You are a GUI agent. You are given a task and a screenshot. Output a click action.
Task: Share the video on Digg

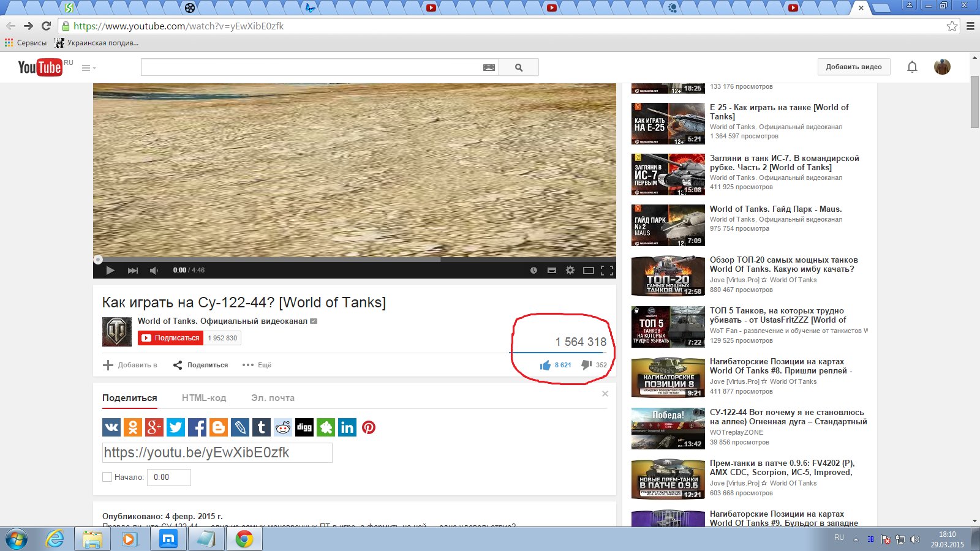pos(304,427)
